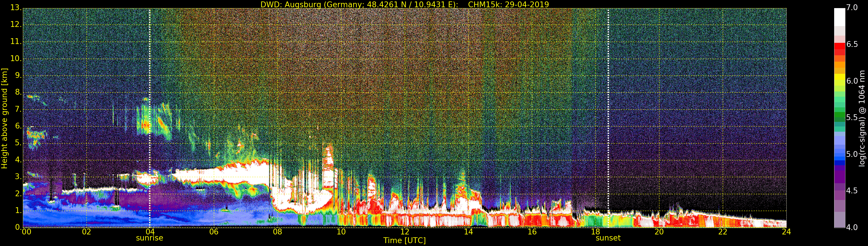Click the "5.0" colorbar tick value
The image size is (868, 246).
pos(852,154)
